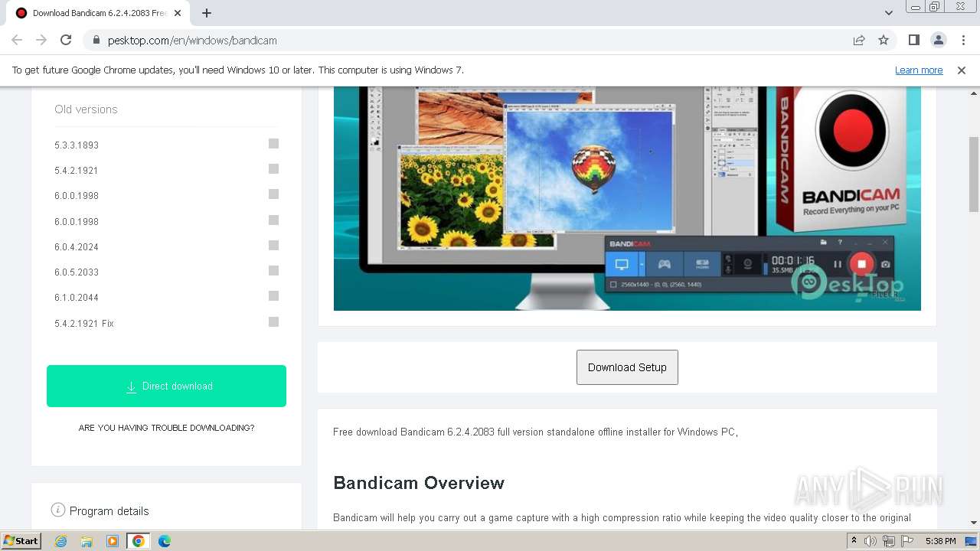Click the 5:38 PM system clock

click(x=940, y=541)
